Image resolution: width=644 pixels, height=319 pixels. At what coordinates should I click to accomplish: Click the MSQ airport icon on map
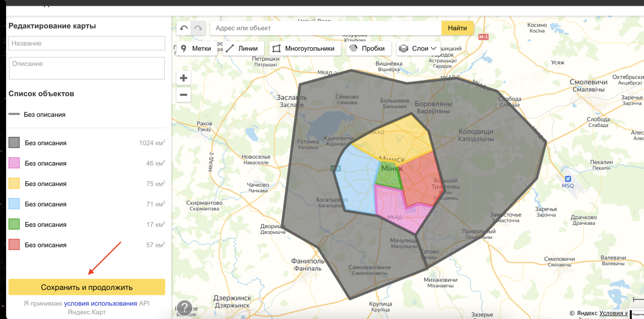(568, 179)
